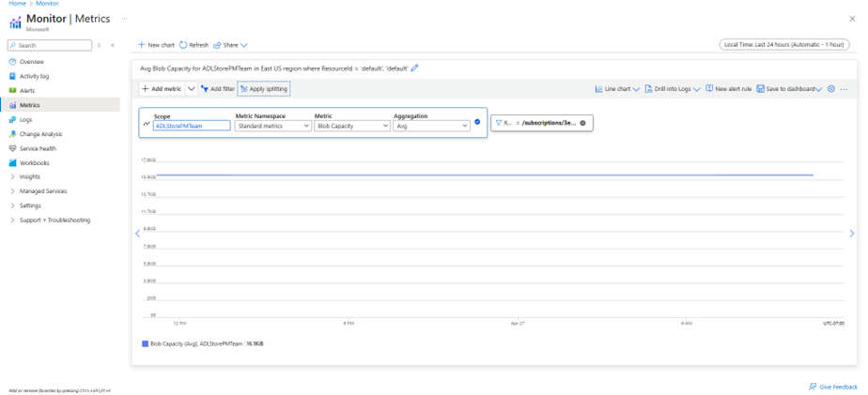Select Alerts in the sidebar menu
The height and width of the screenshot is (395, 868).
(x=27, y=91)
